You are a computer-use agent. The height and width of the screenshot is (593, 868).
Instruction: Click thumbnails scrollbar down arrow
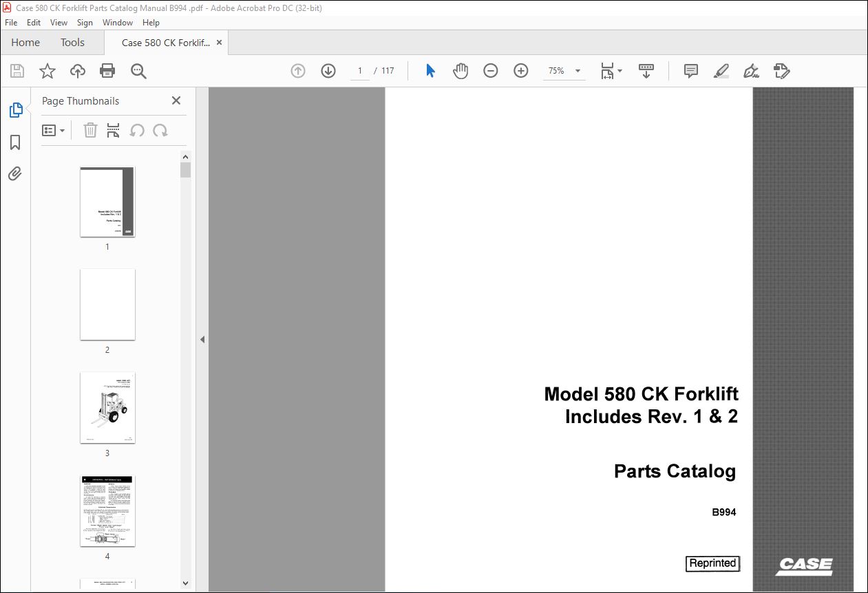tap(185, 583)
